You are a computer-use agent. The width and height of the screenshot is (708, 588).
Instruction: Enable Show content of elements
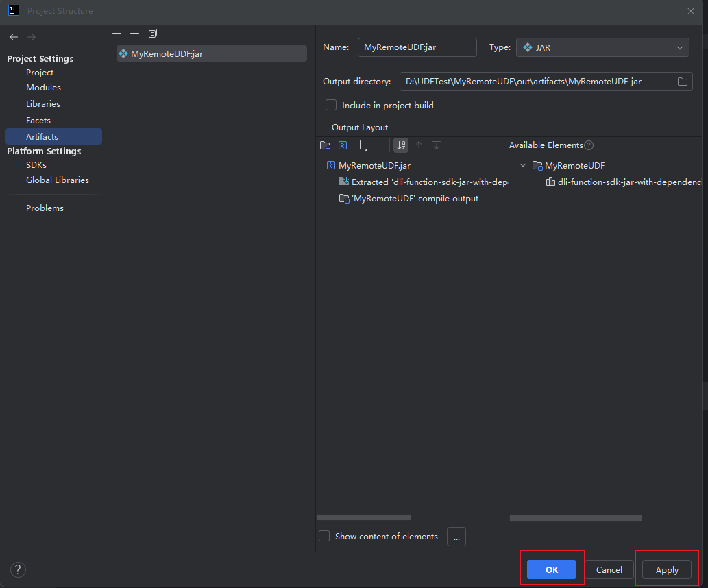[x=324, y=536]
